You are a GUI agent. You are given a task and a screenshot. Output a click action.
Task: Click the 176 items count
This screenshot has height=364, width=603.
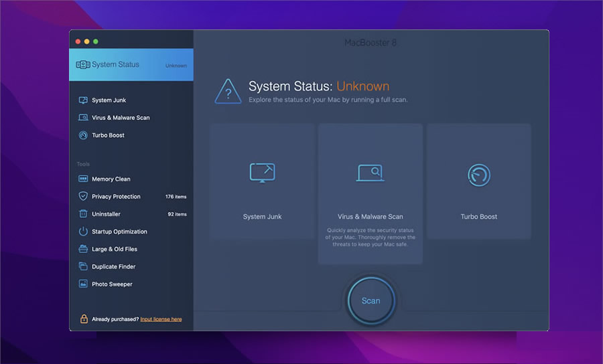pos(176,197)
